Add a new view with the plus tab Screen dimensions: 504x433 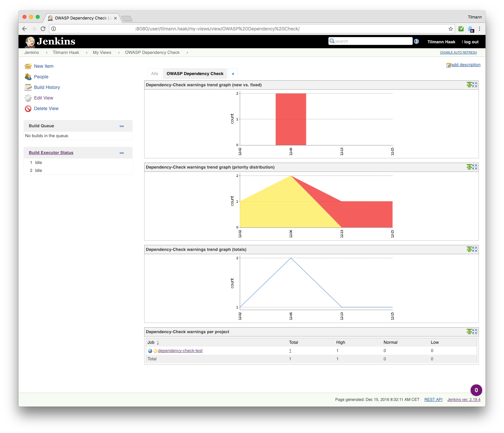click(x=233, y=74)
